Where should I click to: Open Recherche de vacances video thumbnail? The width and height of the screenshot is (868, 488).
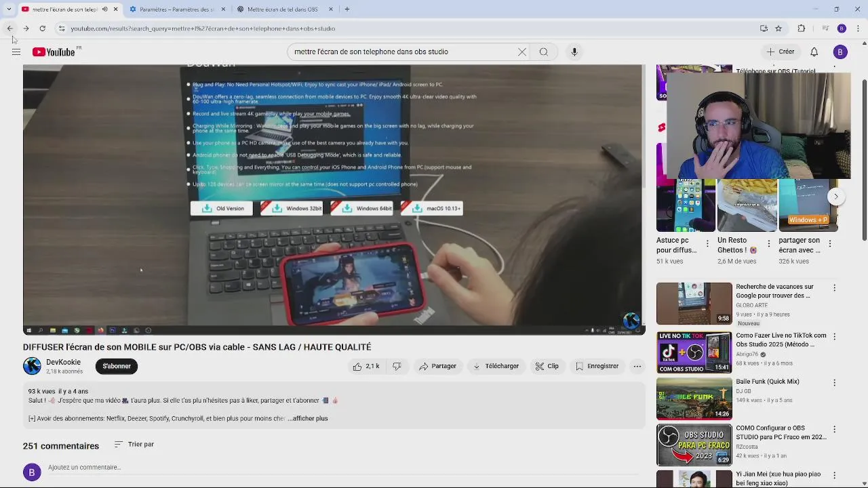point(694,304)
